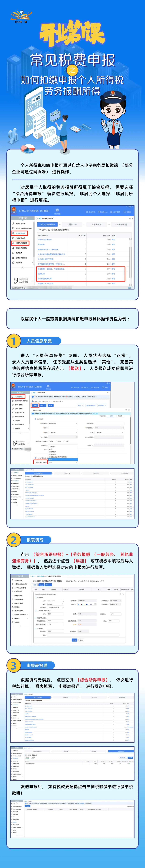Expand the 性别 dropdown in personnel form
The image size is (145, 868).
pyautogui.click(x=63, y=432)
